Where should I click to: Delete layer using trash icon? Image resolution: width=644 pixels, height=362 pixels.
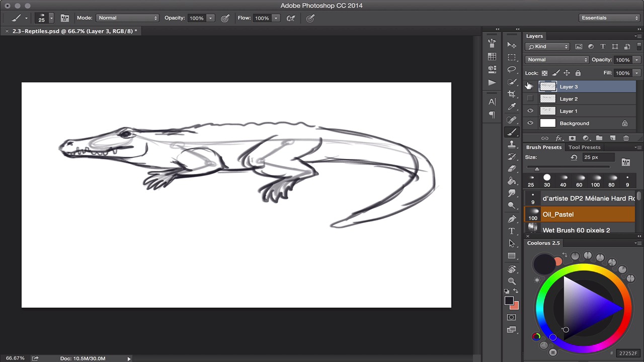626,138
